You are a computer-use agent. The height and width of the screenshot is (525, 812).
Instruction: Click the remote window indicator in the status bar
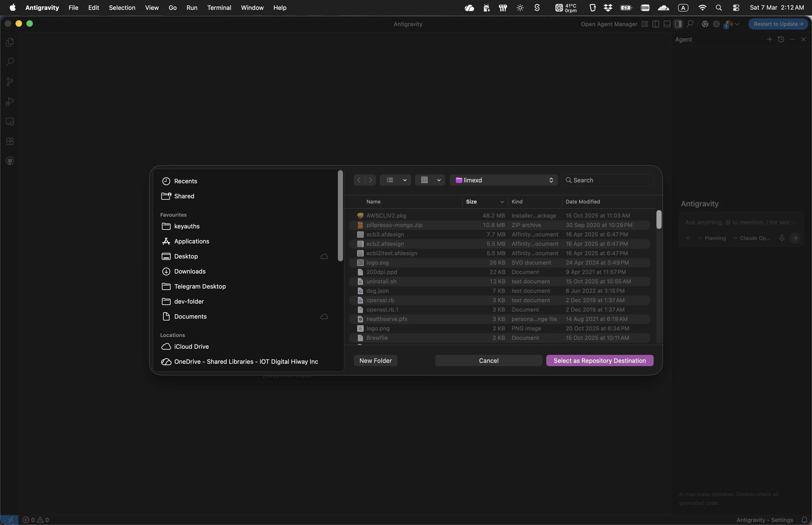click(10, 520)
